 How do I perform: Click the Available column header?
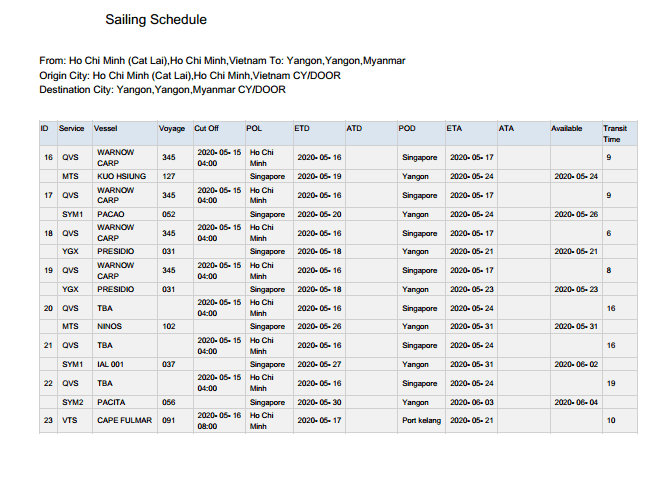[566, 129]
